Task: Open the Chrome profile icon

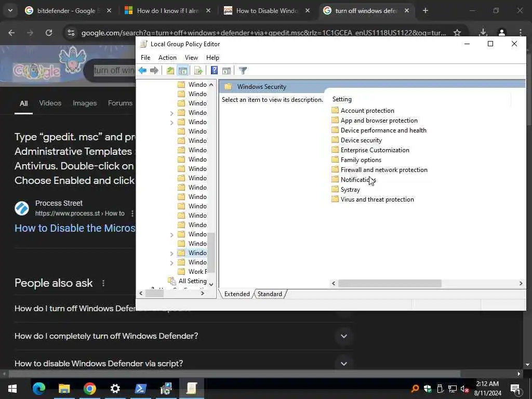Action: [501, 33]
